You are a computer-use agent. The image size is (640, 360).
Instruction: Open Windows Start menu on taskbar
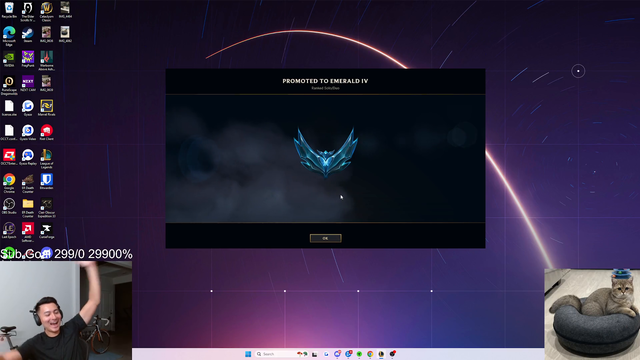point(248,354)
